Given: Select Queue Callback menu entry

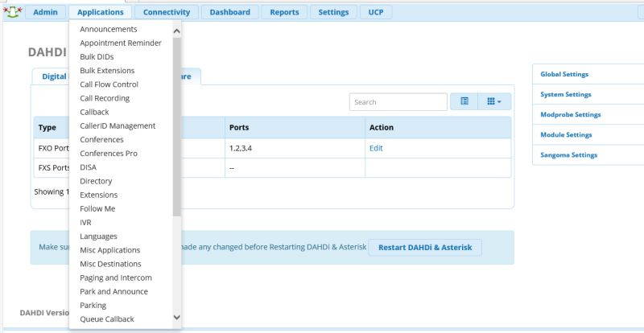Looking at the screenshot, I should (x=107, y=319).
